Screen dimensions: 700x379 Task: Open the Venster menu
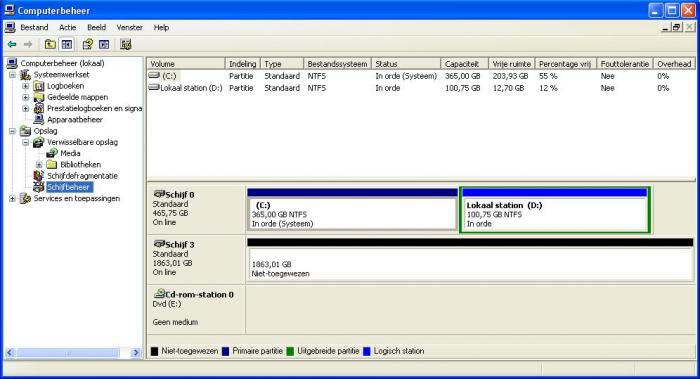click(x=129, y=27)
